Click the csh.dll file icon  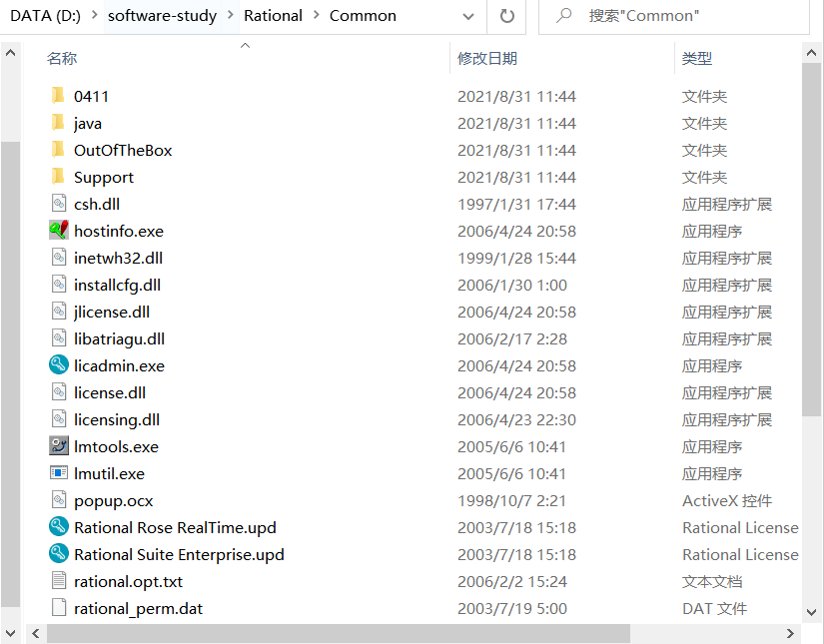[x=59, y=204]
